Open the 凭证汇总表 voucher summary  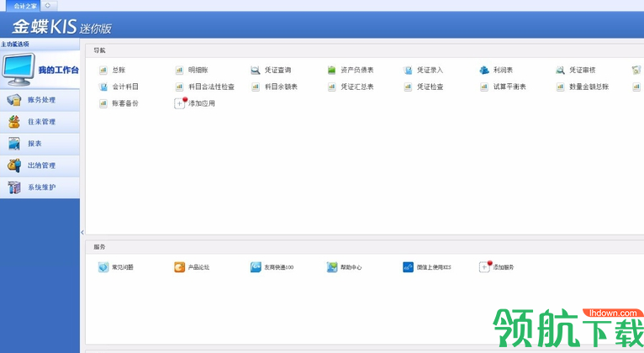click(x=351, y=87)
